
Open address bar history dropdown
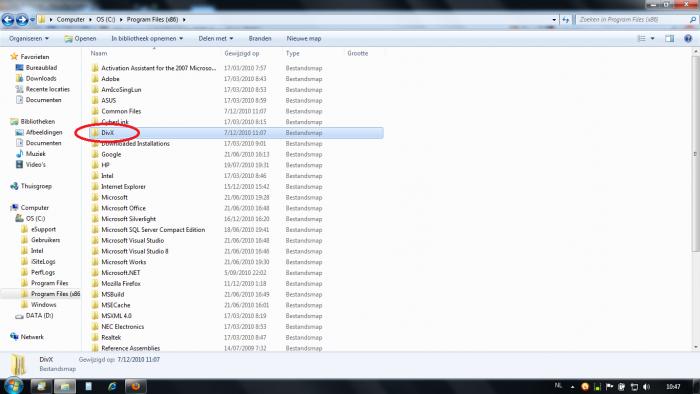[x=554, y=20]
